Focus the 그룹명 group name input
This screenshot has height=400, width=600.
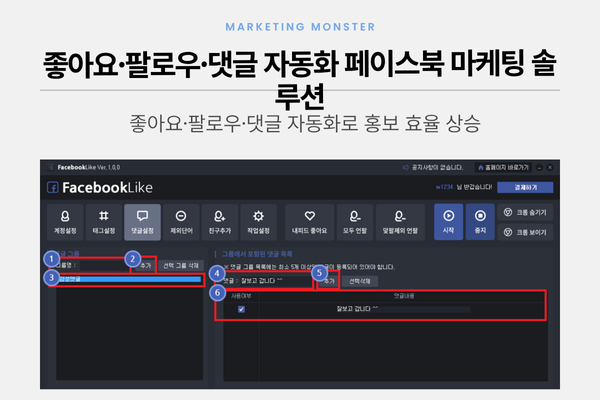(104, 265)
